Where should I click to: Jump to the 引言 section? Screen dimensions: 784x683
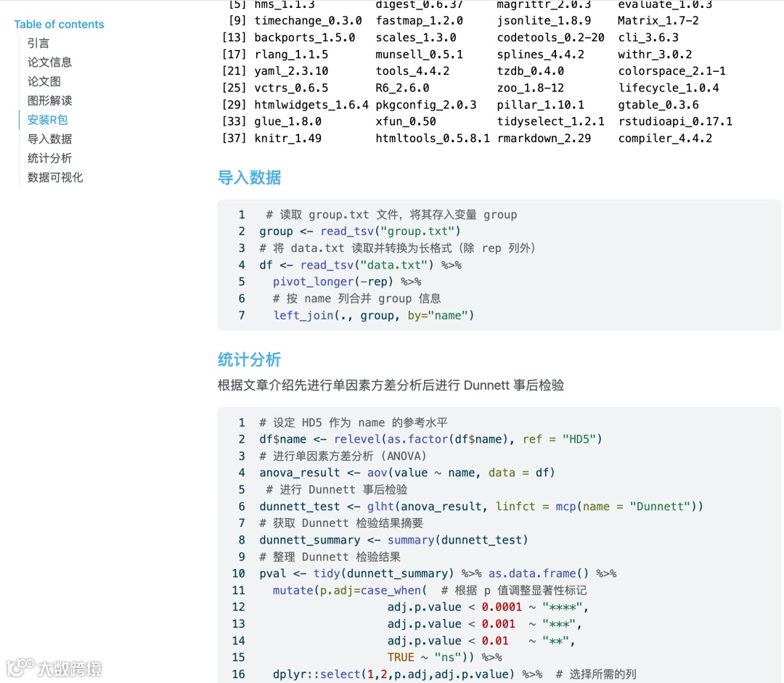pos(38,43)
